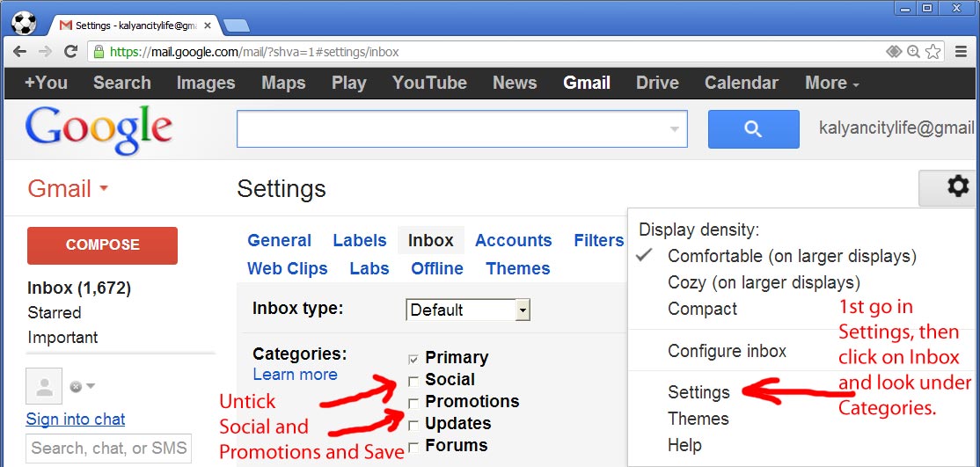The height and width of the screenshot is (467, 980).
Task: Click the browser address bar URL
Action: tap(254, 51)
